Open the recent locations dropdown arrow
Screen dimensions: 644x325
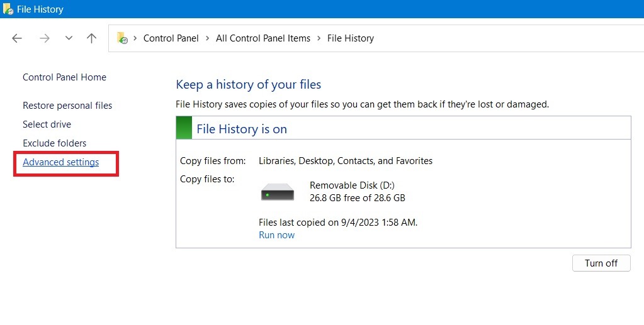pyautogui.click(x=69, y=38)
